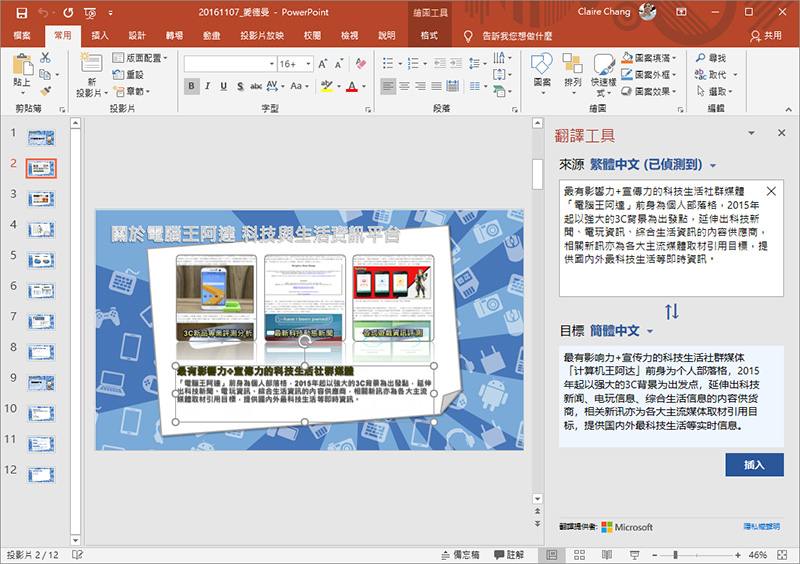Screen dimensions: 800x564
Task: Switch to Slide Sorter view icon
Action: [579, 555]
